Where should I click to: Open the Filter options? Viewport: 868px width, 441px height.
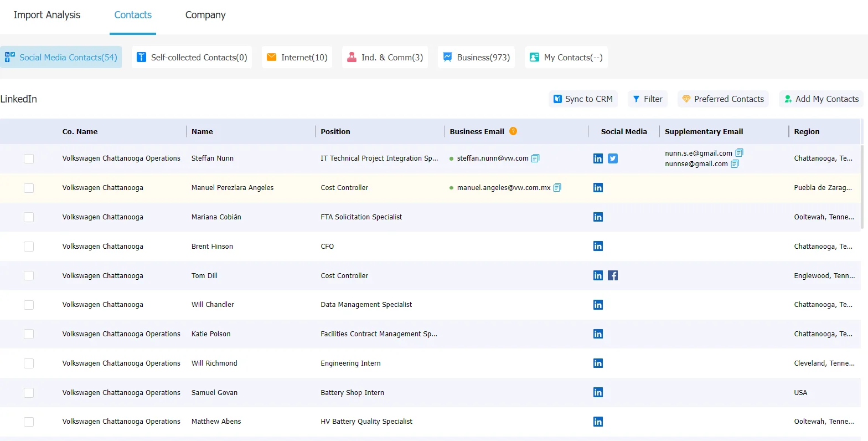[x=648, y=99]
